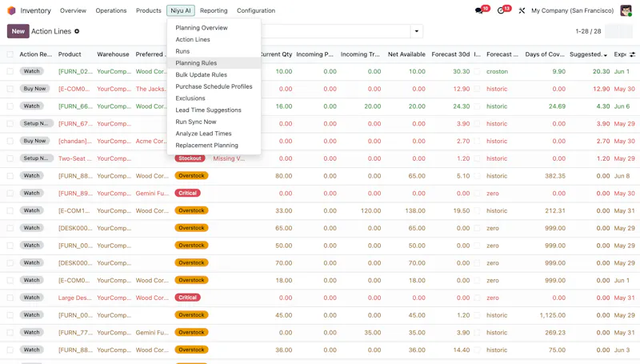Open the Inventory app home icon
The height and width of the screenshot is (364, 640).
(11, 10)
